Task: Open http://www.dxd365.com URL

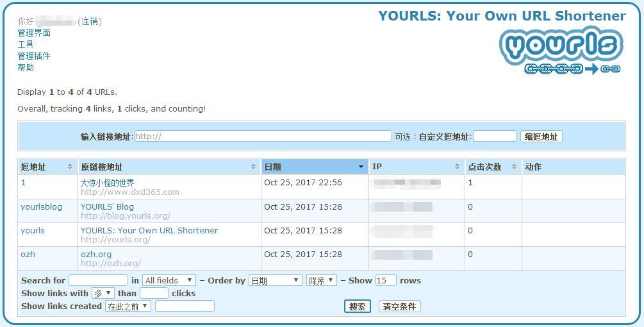Action: [x=130, y=192]
